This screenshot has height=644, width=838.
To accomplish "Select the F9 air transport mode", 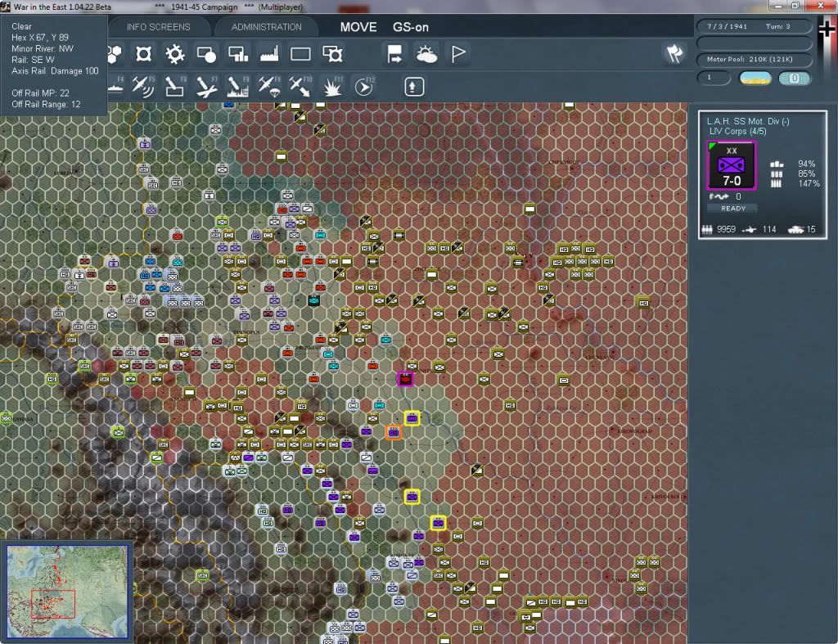I will 269,87.
